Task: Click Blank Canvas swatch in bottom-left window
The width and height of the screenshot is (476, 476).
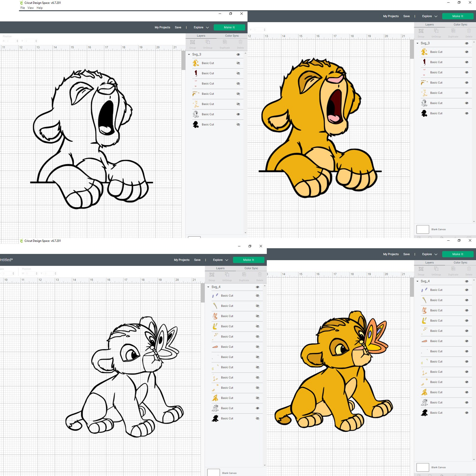Action: click(213, 473)
